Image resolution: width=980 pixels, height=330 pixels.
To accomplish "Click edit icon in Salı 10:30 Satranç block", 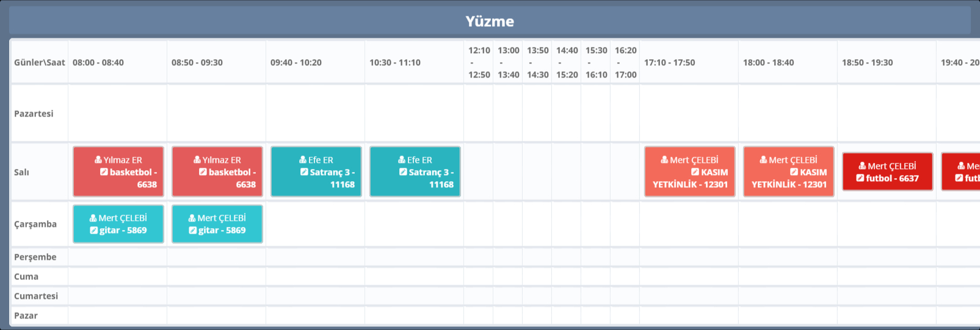I will [403, 172].
